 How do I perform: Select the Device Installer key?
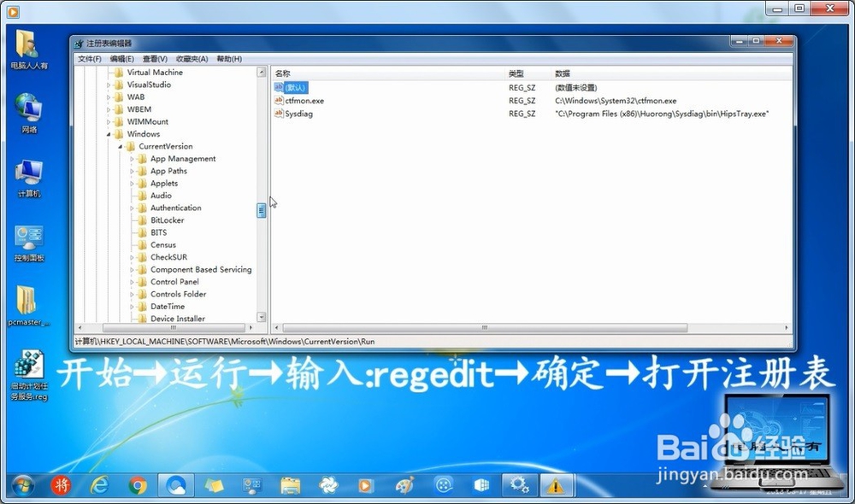pyautogui.click(x=178, y=319)
